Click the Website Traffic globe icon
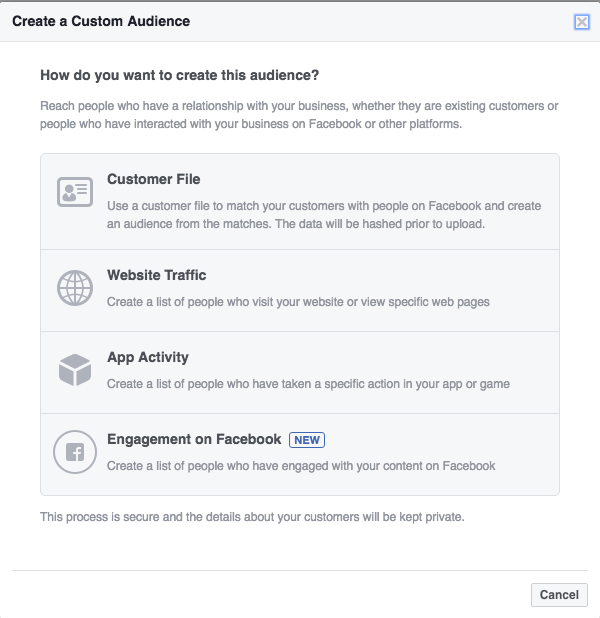This screenshot has width=600, height=618. [75, 289]
